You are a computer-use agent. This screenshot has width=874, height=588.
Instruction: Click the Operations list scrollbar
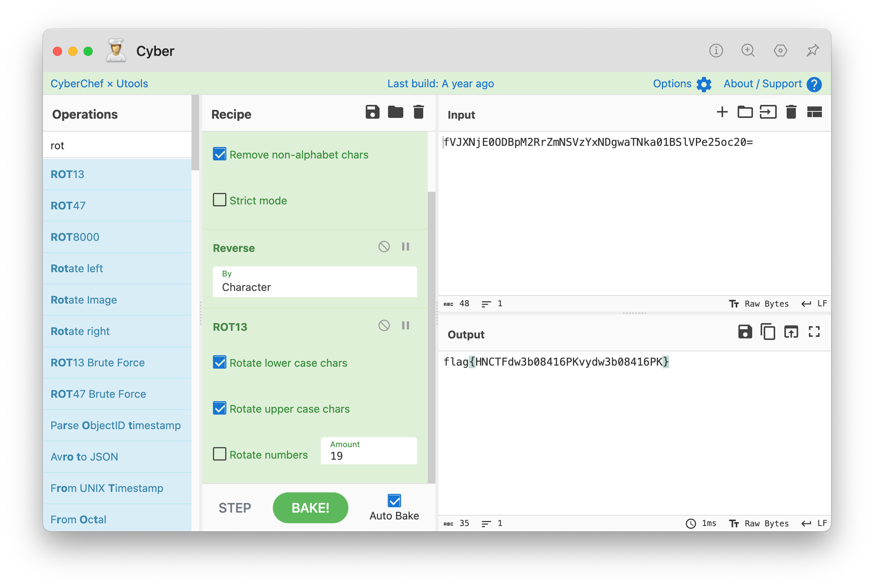tap(195, 132)
